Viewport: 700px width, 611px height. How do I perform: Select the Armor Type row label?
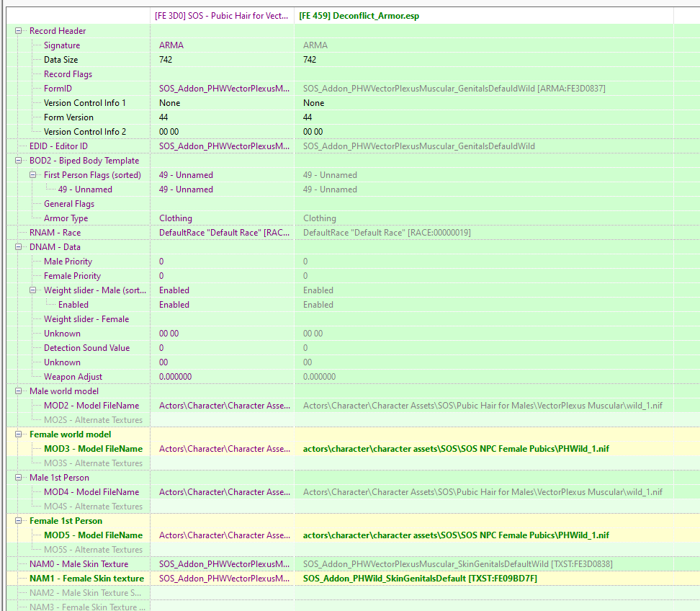click(66, 218)
